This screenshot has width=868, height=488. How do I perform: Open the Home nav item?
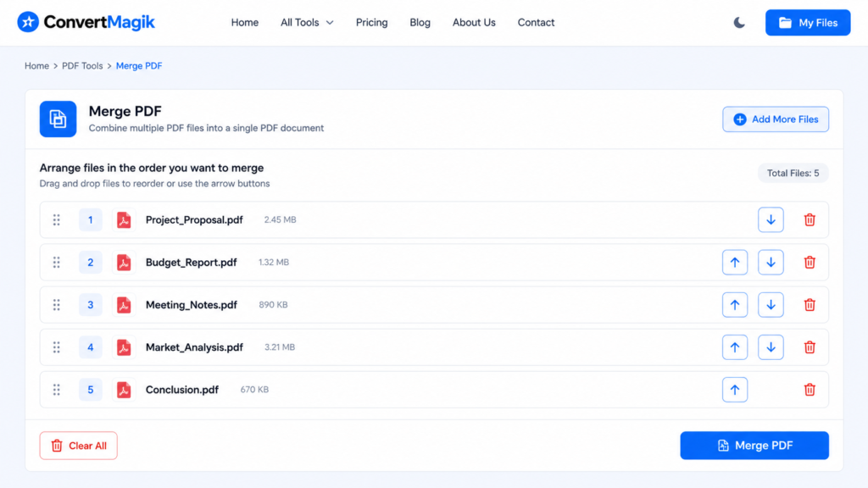245,23
